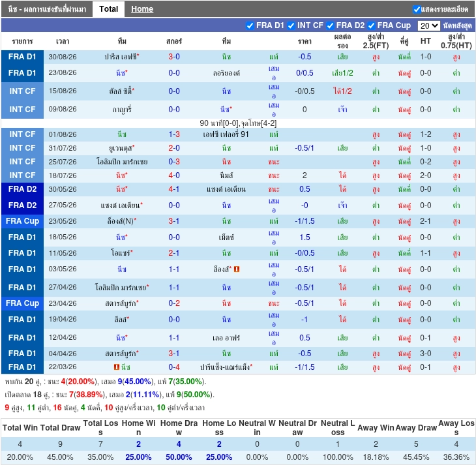The height and width of the screenshot is (469, 476).
Task: Open the ปารีแซ็ง-แฌร์แม็ง team link
Action: (x=226, y=367)
